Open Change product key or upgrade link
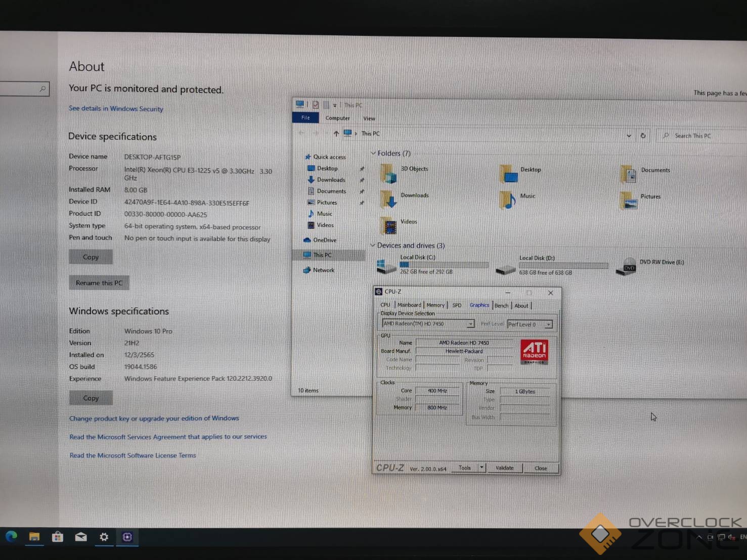Viewport: 747px width, 560px height. 154,418
